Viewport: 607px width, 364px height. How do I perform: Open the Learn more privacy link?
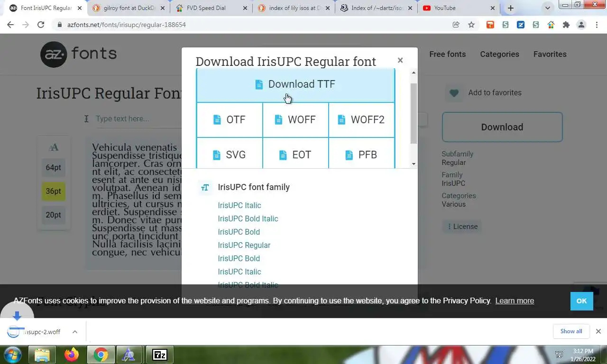click(515, 300)
